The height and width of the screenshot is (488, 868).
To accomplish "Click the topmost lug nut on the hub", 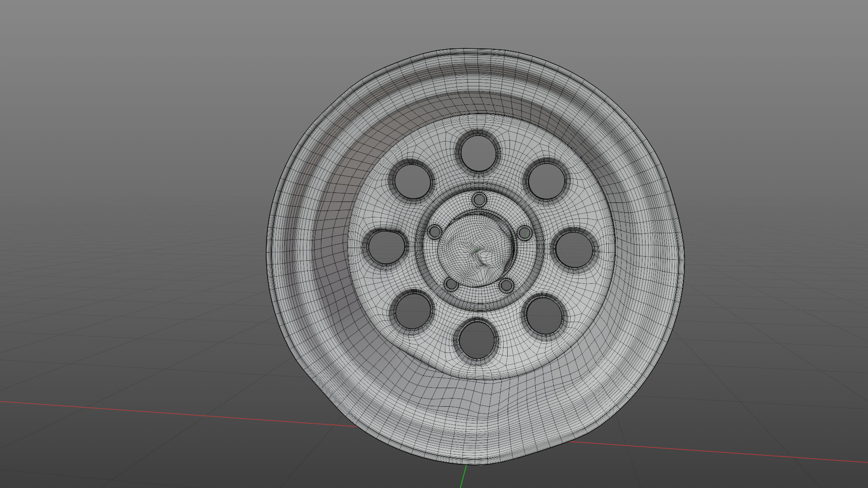I will click(479, 200).
